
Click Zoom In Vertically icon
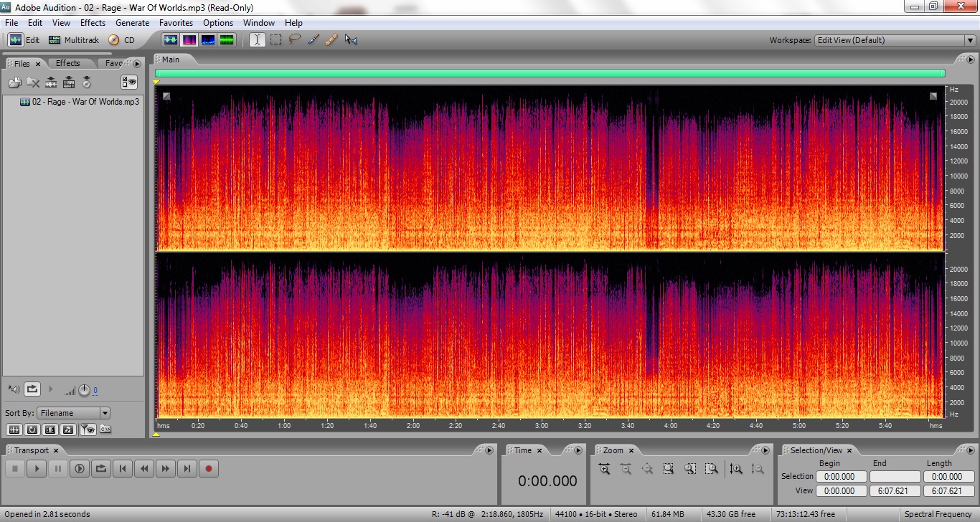pos(736,469)
